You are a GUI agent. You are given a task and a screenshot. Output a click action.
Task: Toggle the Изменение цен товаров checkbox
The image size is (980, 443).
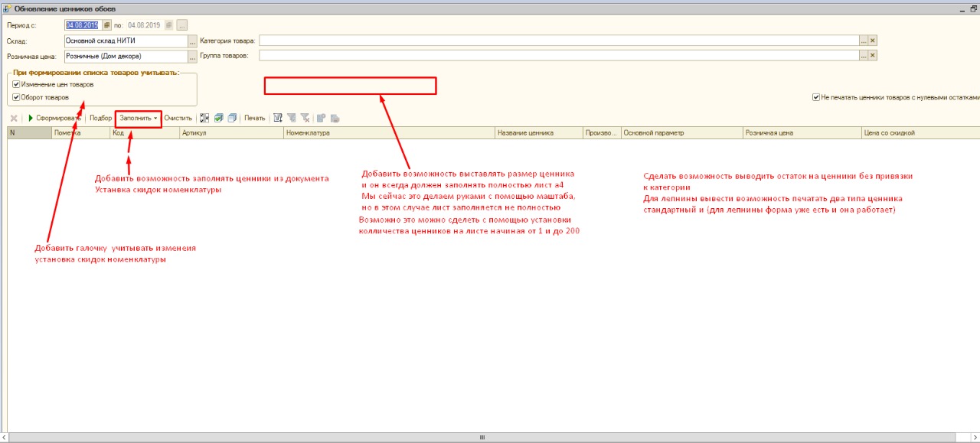coord(16,85)
